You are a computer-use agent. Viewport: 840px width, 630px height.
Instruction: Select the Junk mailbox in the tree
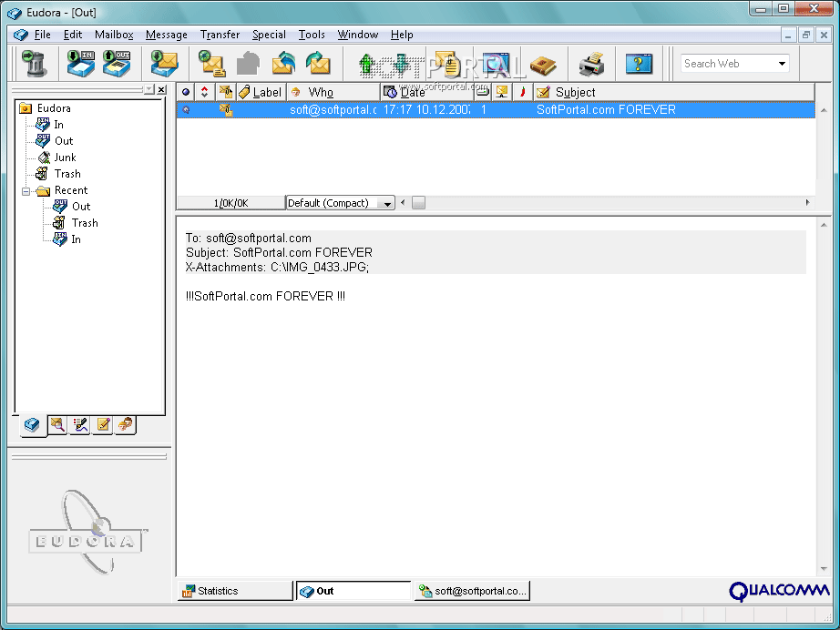(57, 157)
